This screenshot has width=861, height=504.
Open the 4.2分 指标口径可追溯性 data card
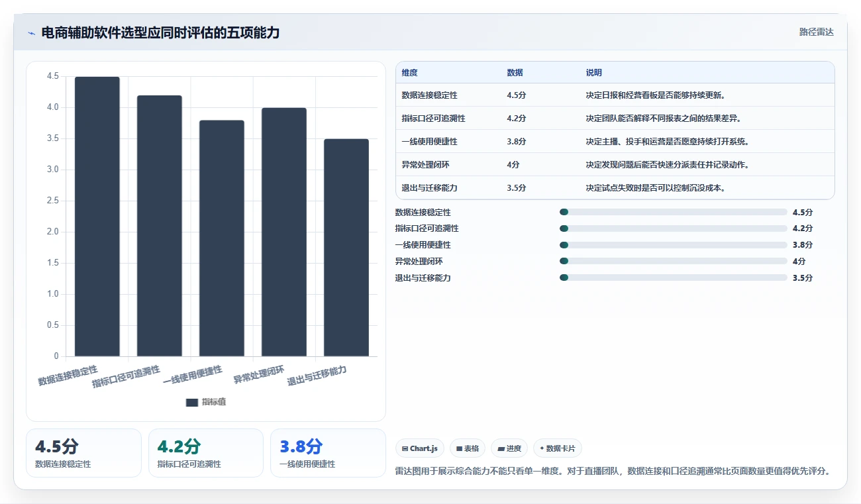click(206, 453)
